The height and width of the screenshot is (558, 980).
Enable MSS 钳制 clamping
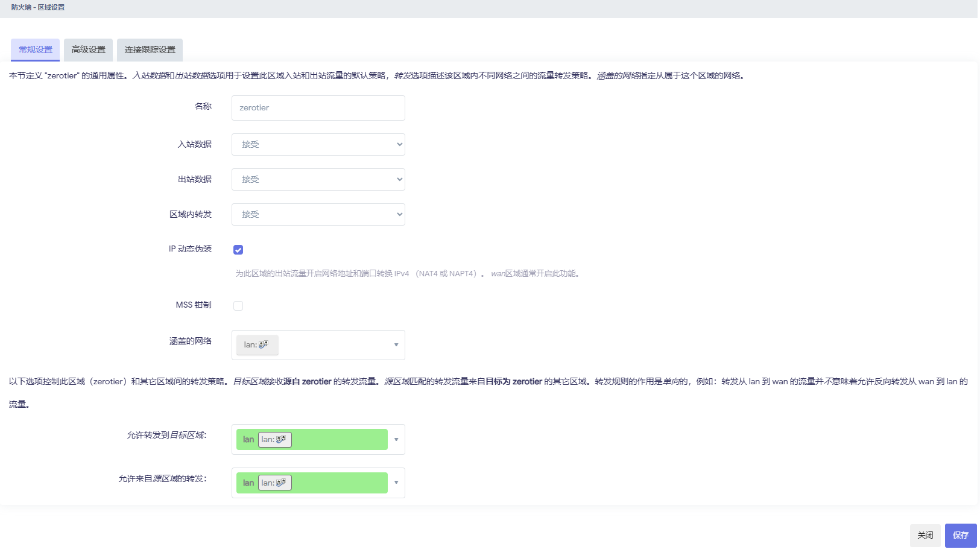pyautogui.click(x=238, y=305)
